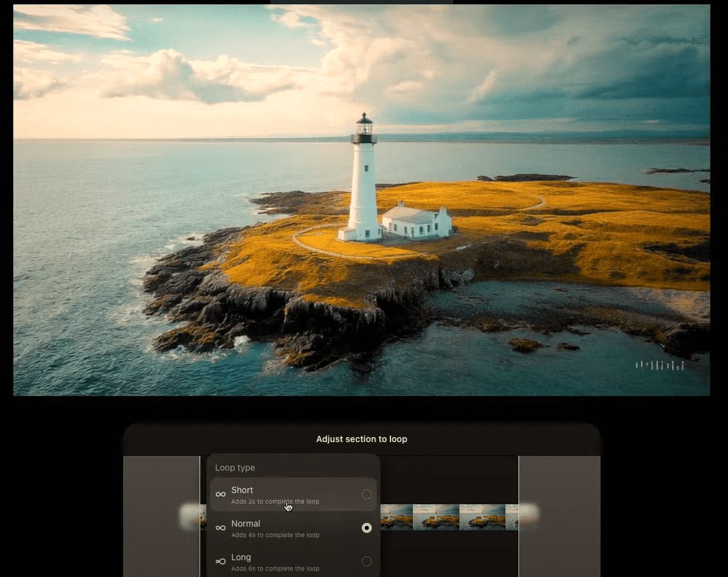Click "Adds 6s to complete the loop" description
The image size is (728, 577).
tap(275, 569)
